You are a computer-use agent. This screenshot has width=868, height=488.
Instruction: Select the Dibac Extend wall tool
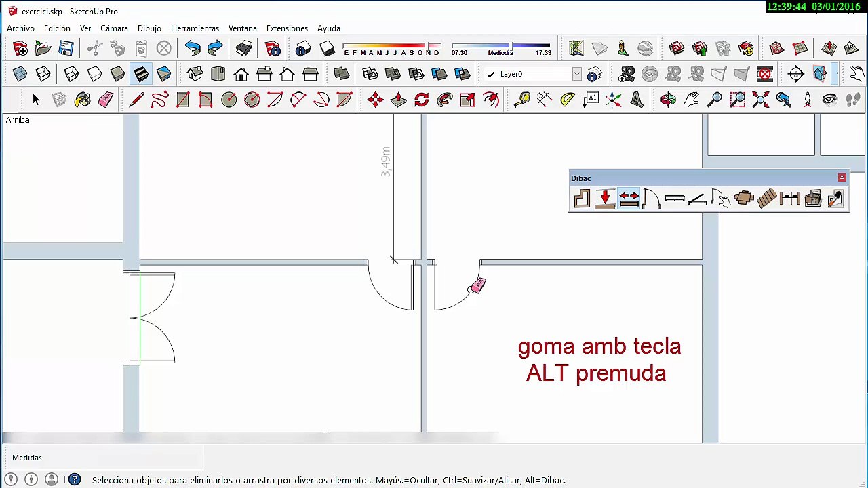click(629, 199)
